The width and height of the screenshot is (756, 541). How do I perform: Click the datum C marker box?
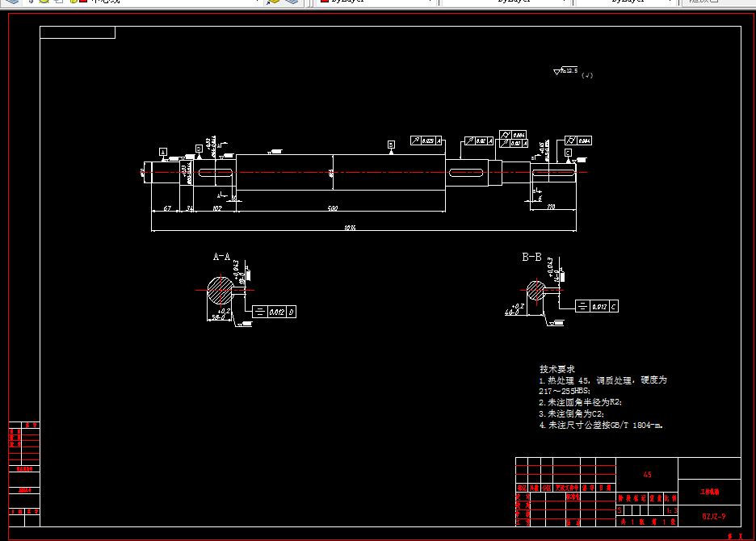(x=568, y=153)
